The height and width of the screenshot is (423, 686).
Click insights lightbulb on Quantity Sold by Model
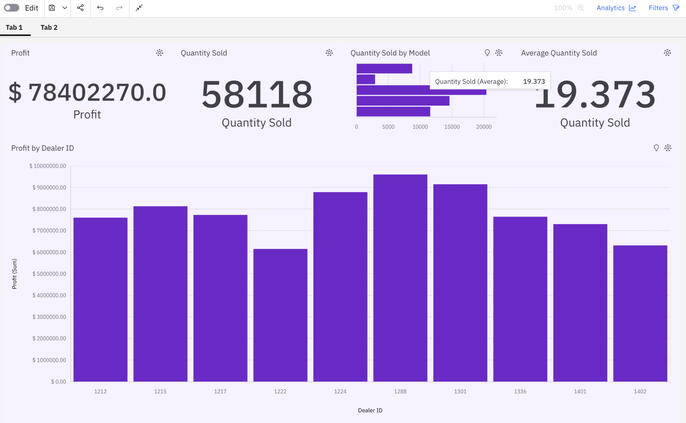(487, 52)
